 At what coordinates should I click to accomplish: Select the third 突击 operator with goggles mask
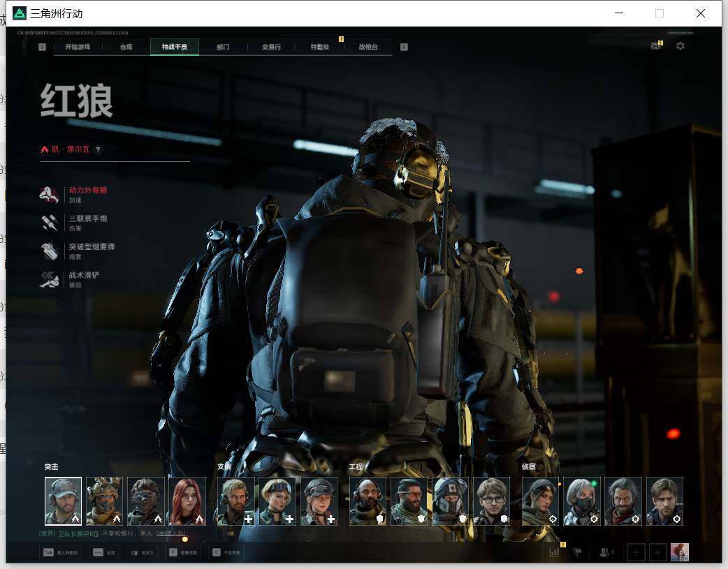(x=146, y=501)
